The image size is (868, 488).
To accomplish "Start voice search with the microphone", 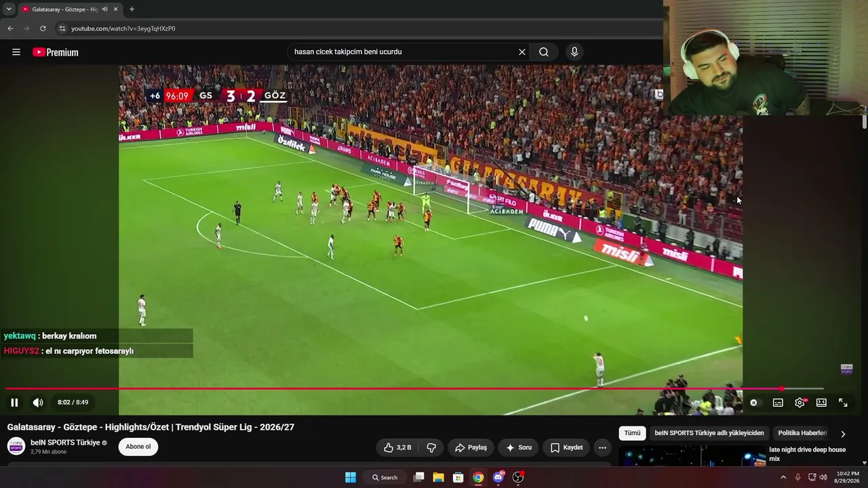I will point(574,52).
